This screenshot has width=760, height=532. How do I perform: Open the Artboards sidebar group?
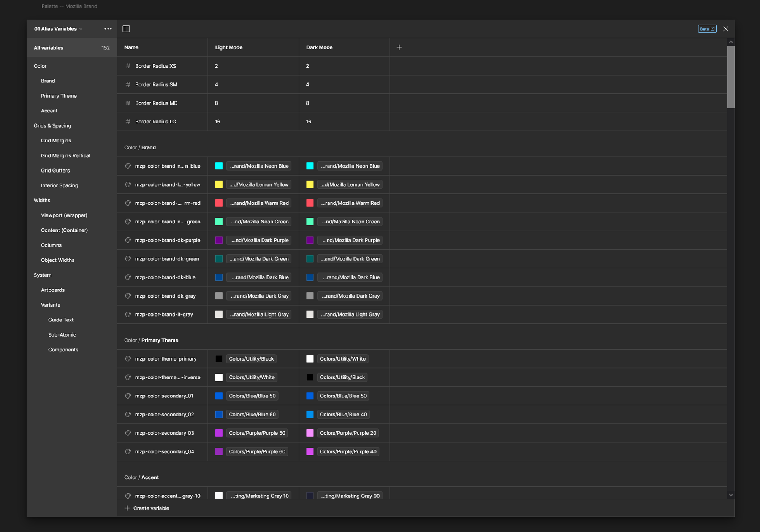[53, 290]
